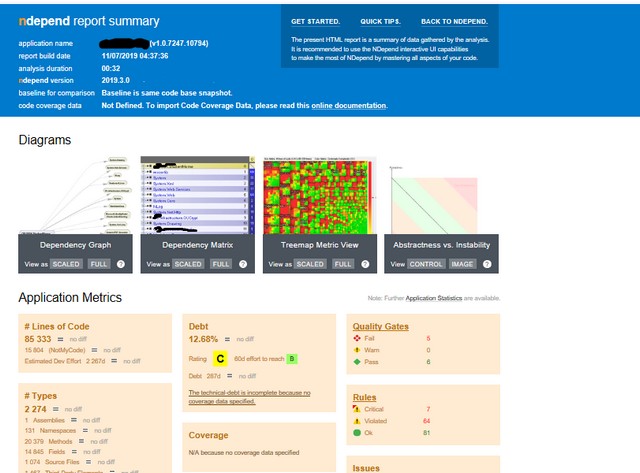Click the Rules violated count 64
The width and height of the screenshot is (640, 473).
tap(427, 421)
